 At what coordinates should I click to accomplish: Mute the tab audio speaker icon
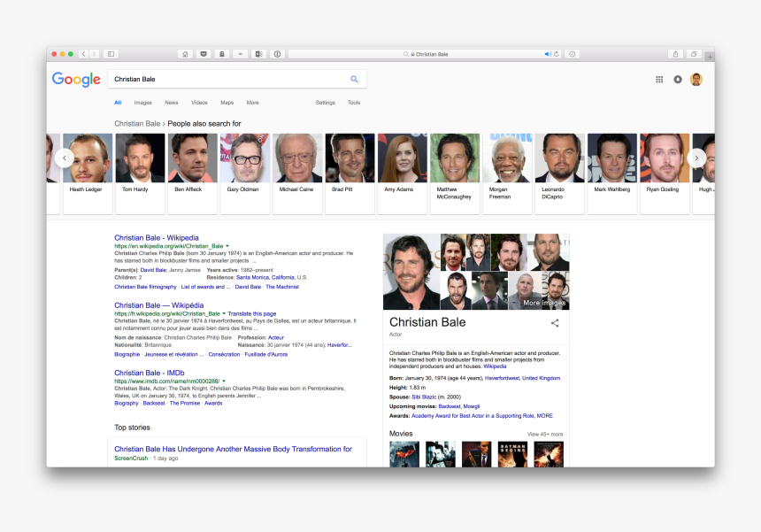click(548, 54)
